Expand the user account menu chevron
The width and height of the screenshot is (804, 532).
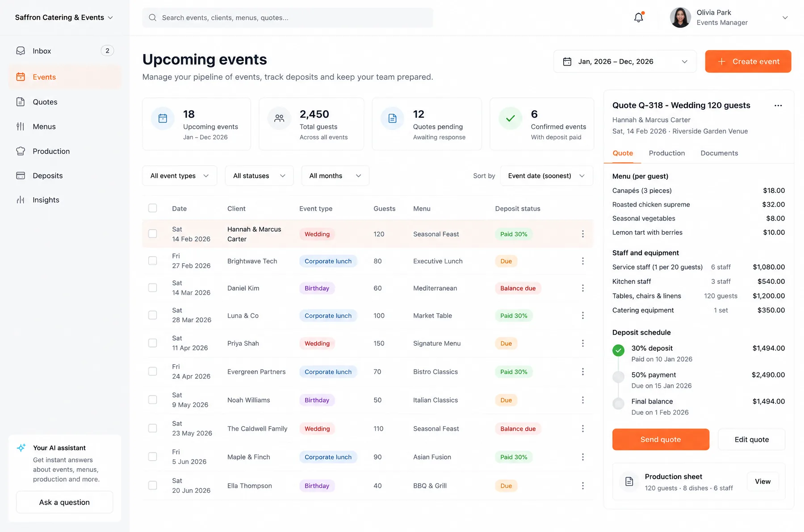(x=785, y=18)
